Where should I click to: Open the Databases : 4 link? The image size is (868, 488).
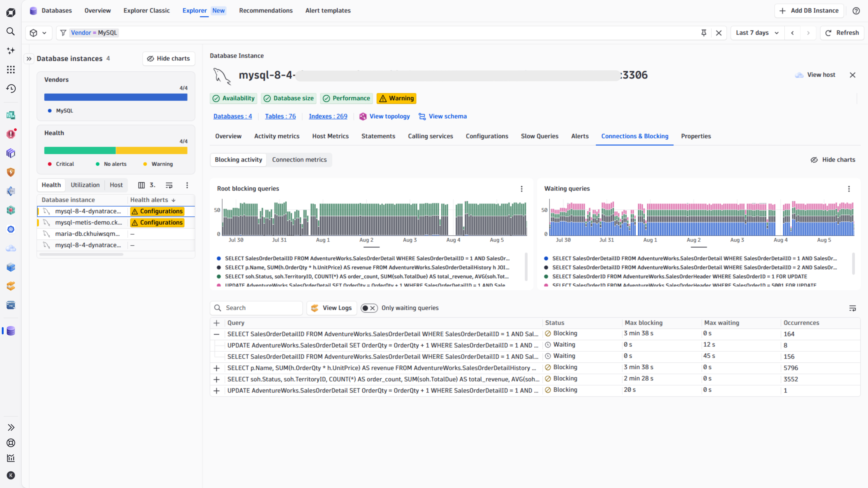tap(233, 116)
